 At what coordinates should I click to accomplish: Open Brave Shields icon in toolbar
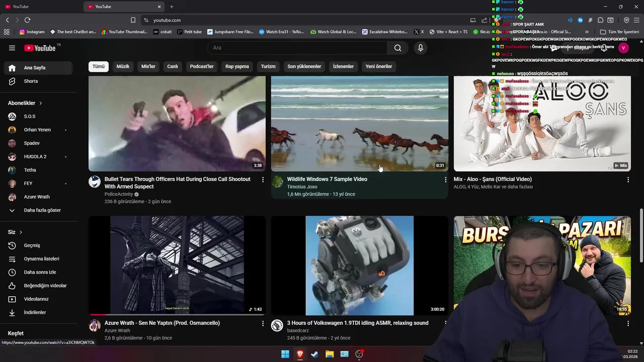coord(626,20)
